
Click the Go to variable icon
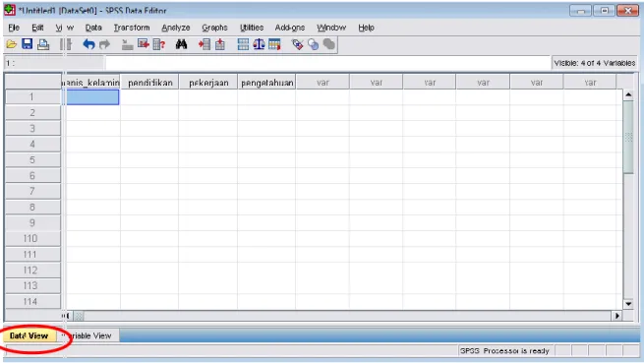pyautogui.click(x=144, y=44)
